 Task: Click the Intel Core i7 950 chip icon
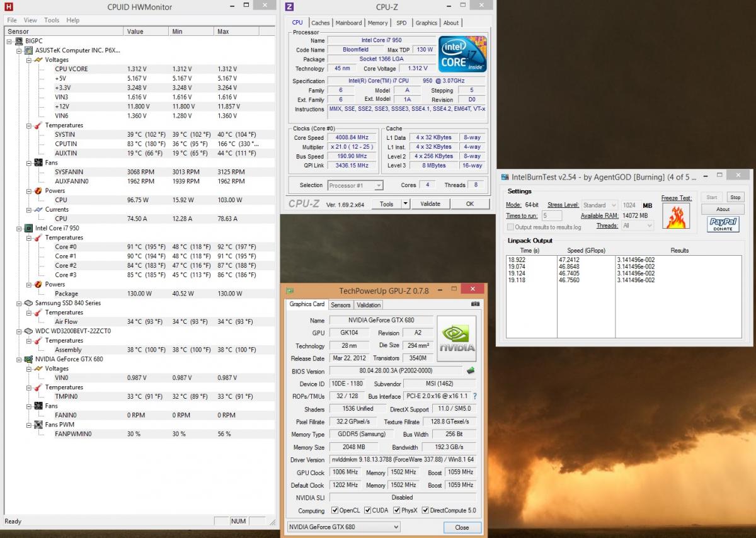(x=28, y=228)
